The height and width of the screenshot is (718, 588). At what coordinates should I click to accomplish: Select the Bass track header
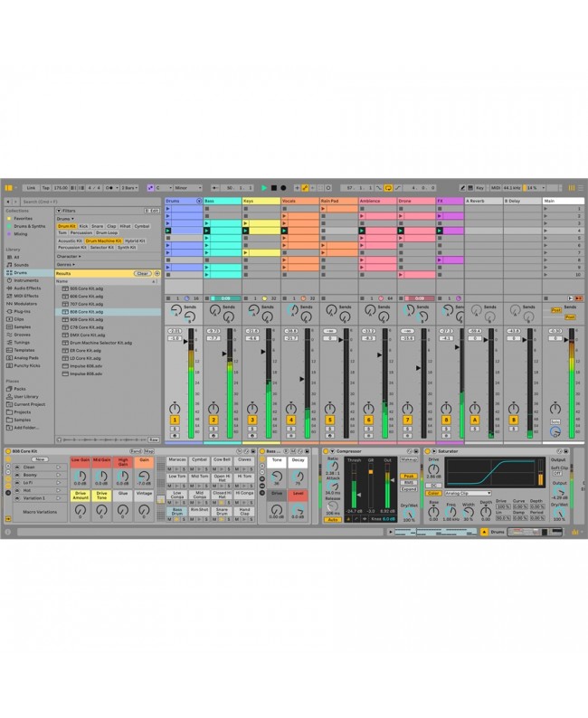(223, 201)
